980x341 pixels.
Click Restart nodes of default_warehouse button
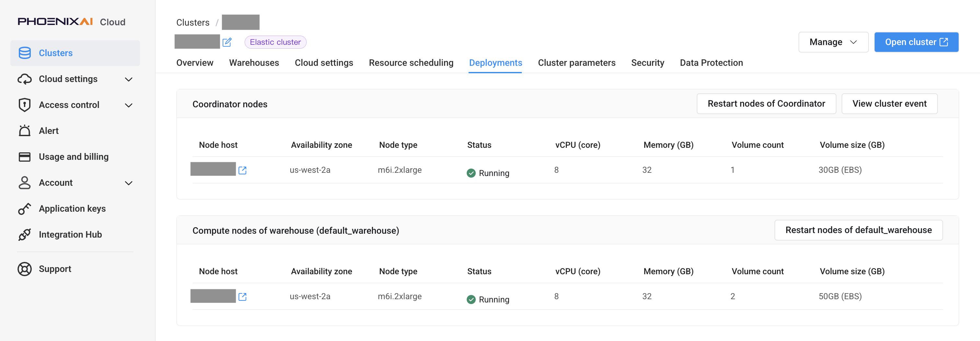(859, 230)
